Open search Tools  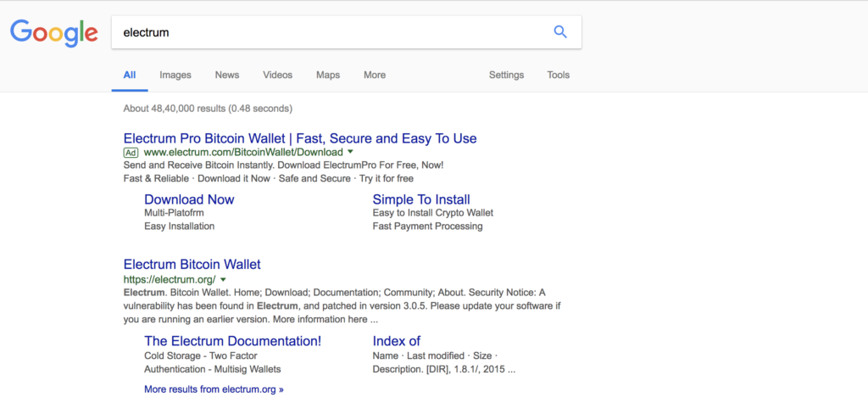pyautogui.click(x=559, y=75)
